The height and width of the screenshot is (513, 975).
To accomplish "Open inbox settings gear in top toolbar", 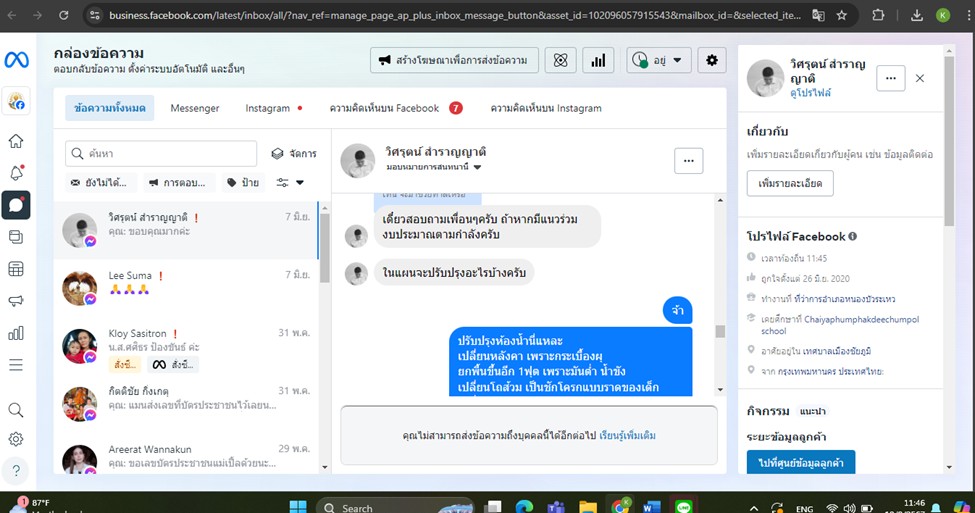I will pyautogui.click(x=712, y=60).
